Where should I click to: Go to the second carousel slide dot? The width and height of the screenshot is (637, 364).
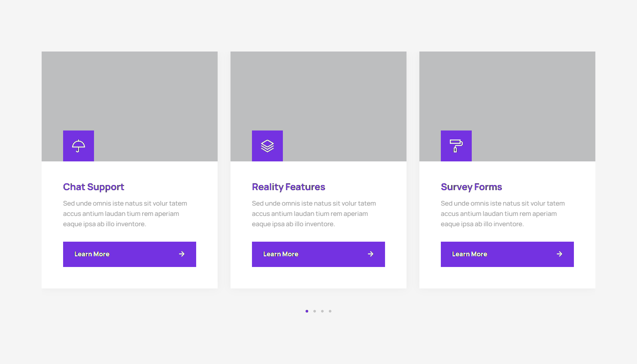[315, 311]
